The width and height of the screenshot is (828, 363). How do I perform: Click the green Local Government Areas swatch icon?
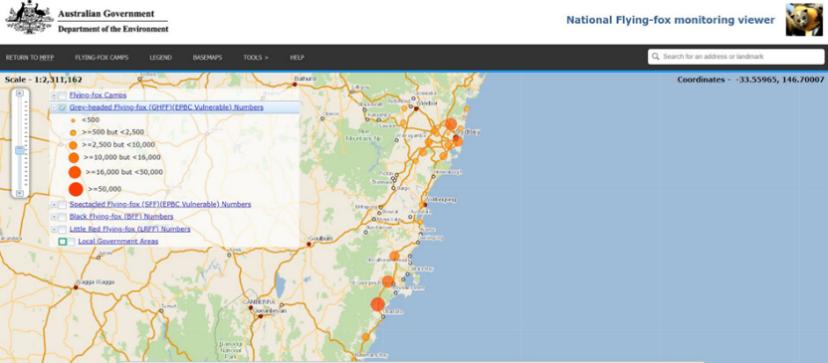tap(62, 241)
